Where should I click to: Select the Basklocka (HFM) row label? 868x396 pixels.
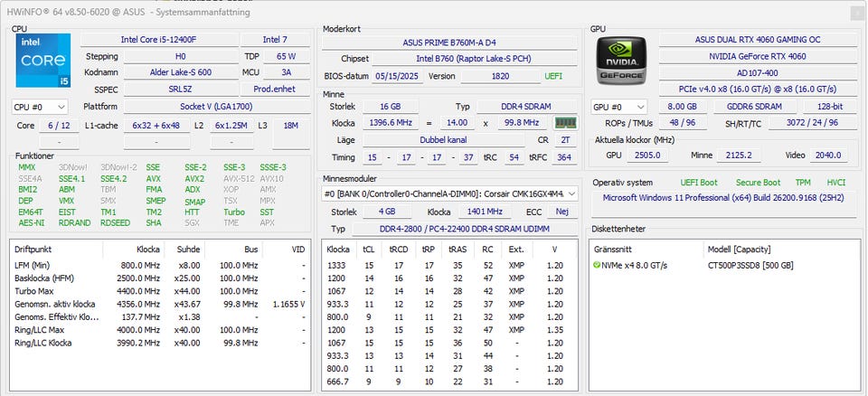pyautogui.click(x=43, y=278)
